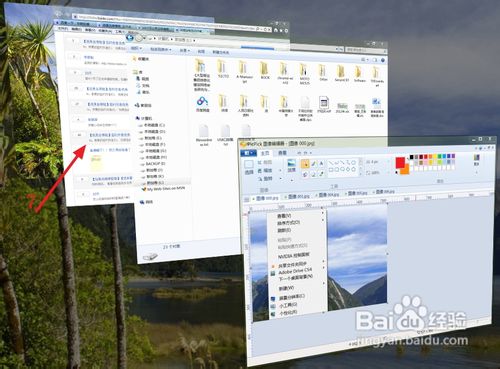Click the 收藏夹 favorites star in Explorer
Image resolution: width=500 pixels, height=369 pixels.
click(x=134, y=59)
